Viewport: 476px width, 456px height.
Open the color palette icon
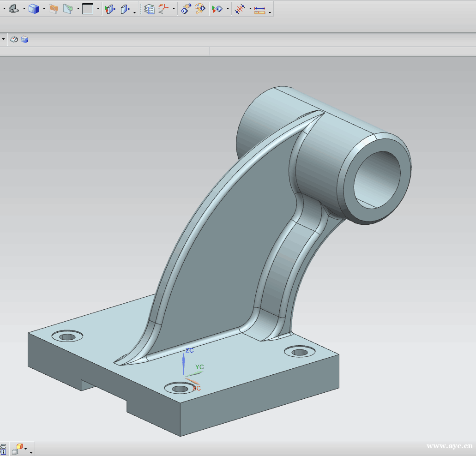pyautogui.click(x=200, y=9)
